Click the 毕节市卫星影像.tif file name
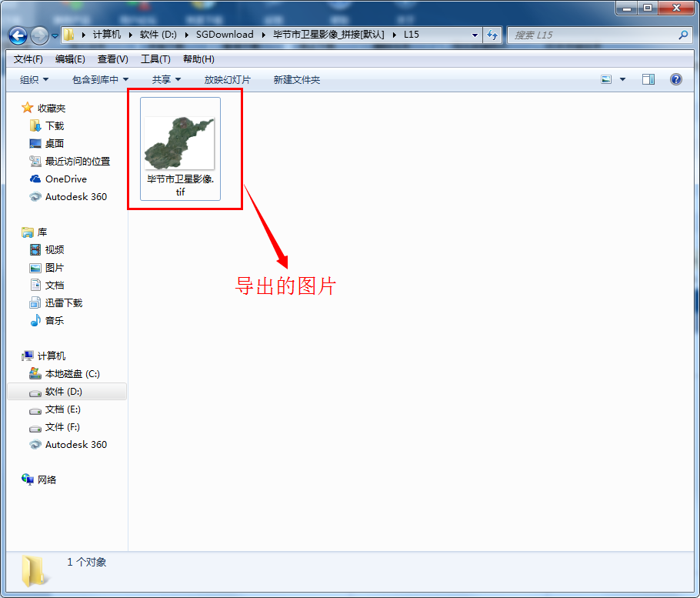700x598 pixels. pos(180,185)
